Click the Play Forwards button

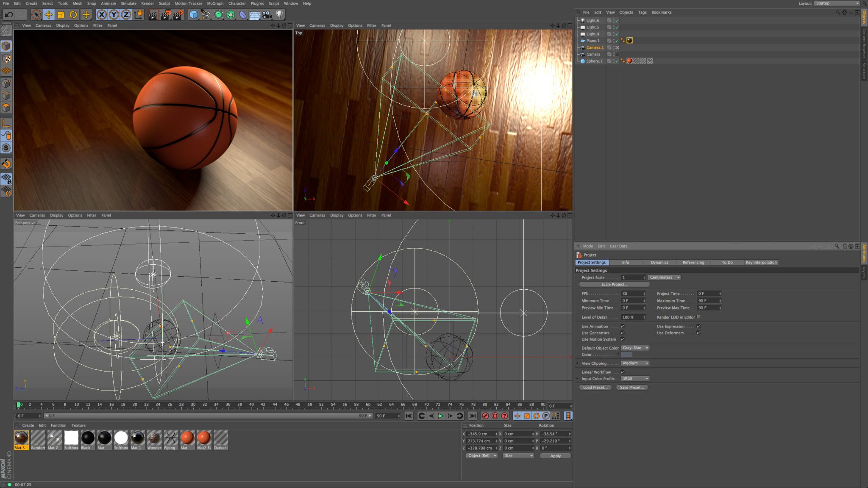pos(440,416)
